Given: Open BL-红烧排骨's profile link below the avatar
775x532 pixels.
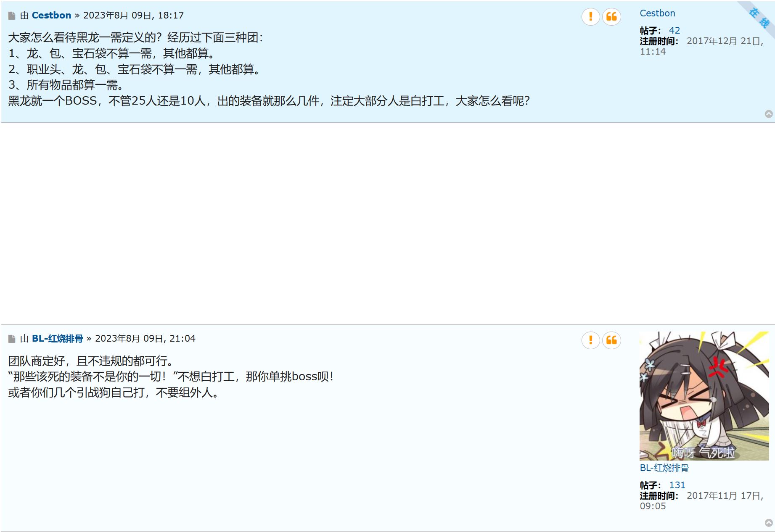Looking at the screenshot, I should [664, 468].
